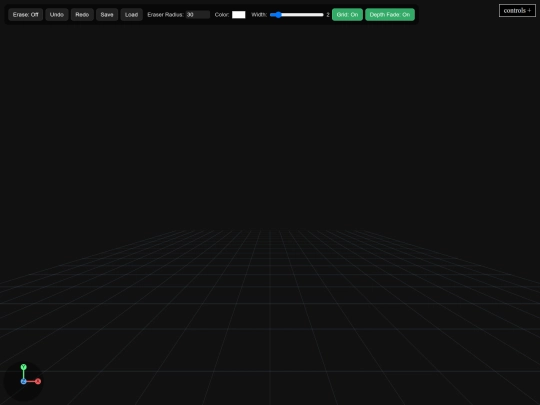Viewport: 540px width, 405px height.
Task: Load a drawing with Load button
Action: coord(132,15)
